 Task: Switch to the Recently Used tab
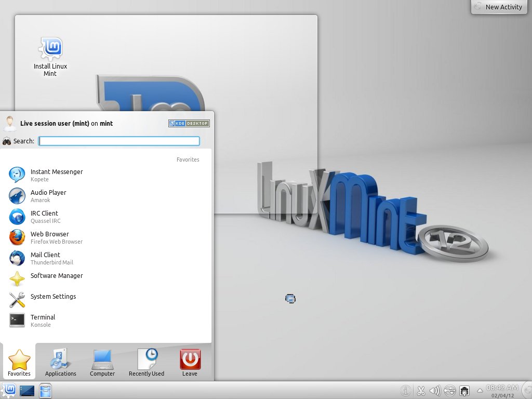[x=146, y=362]
